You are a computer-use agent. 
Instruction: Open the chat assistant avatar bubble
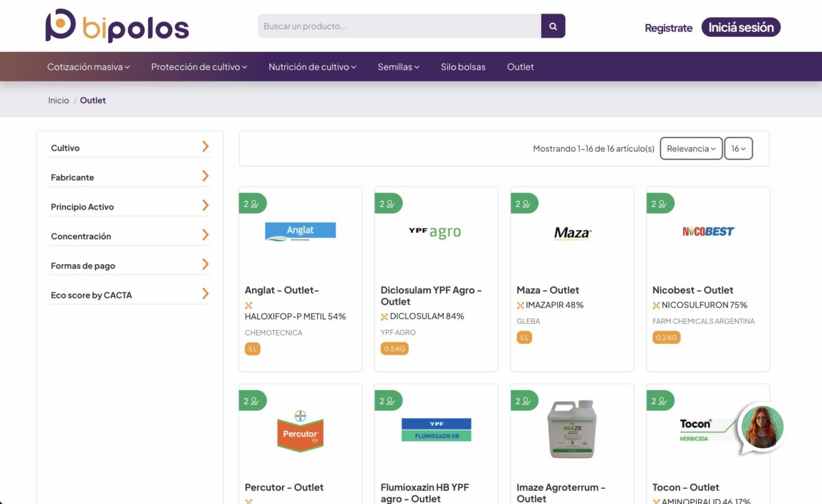[762, 427]
